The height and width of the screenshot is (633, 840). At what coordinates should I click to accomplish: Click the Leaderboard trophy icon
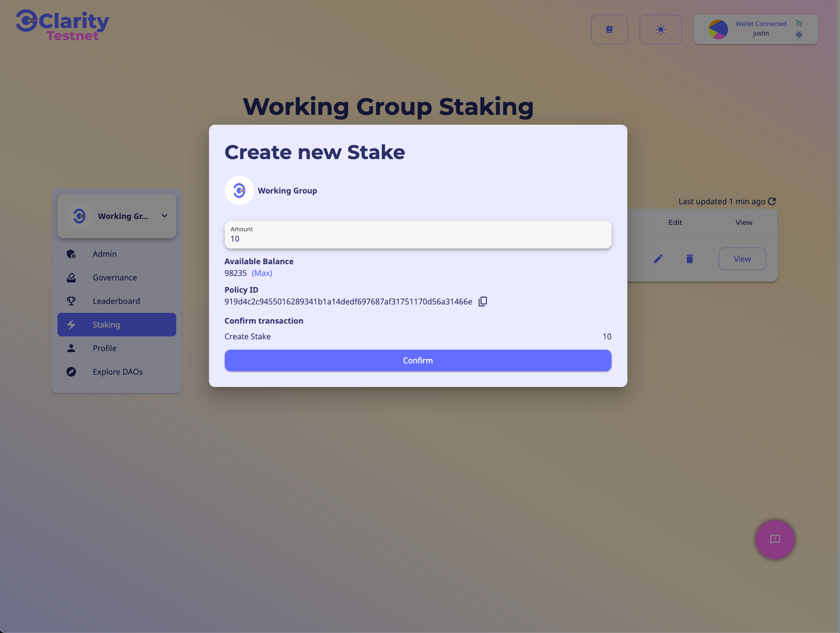click(x=71, y=301)
